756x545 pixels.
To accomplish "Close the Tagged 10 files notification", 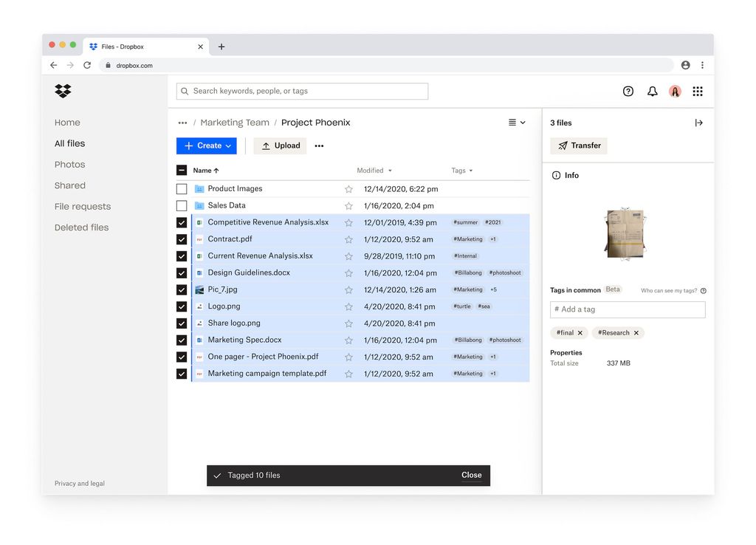I will pos(471,475).
